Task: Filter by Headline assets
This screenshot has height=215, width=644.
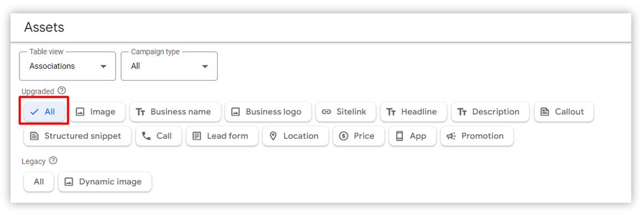Action: pos(413,112)
